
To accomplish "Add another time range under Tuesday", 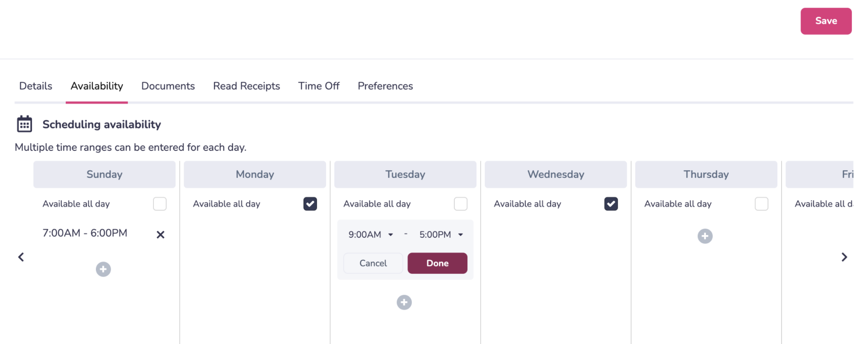I will (x=404, y=303).
